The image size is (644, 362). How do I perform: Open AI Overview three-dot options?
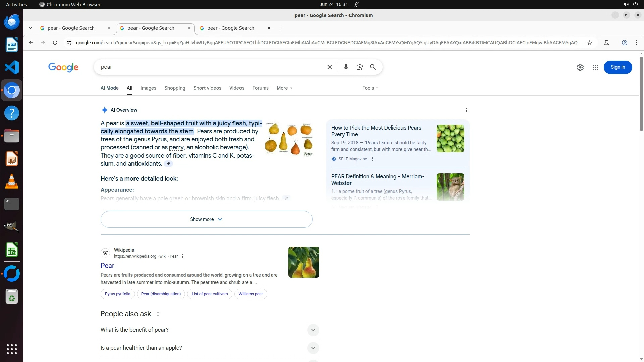(x=466, y=110)
